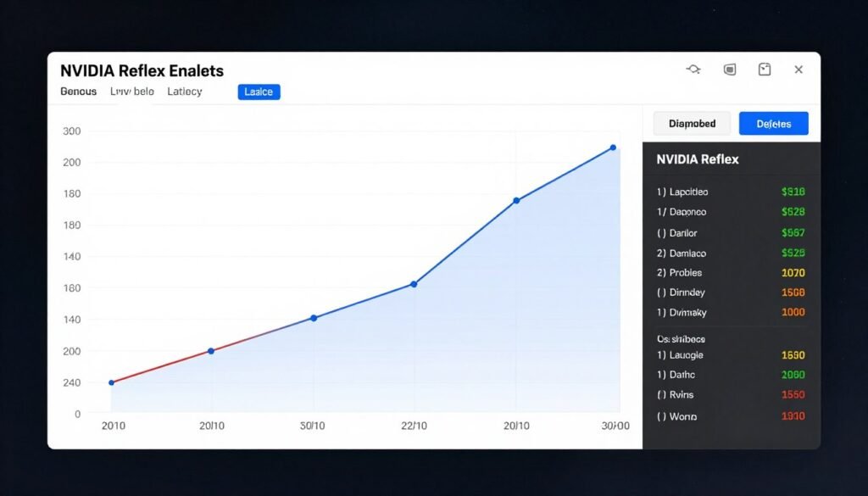Click the square panel icon beside close
Image resolution: width=868 pixels, height=496 pixels.
click(x=764, y=70)
